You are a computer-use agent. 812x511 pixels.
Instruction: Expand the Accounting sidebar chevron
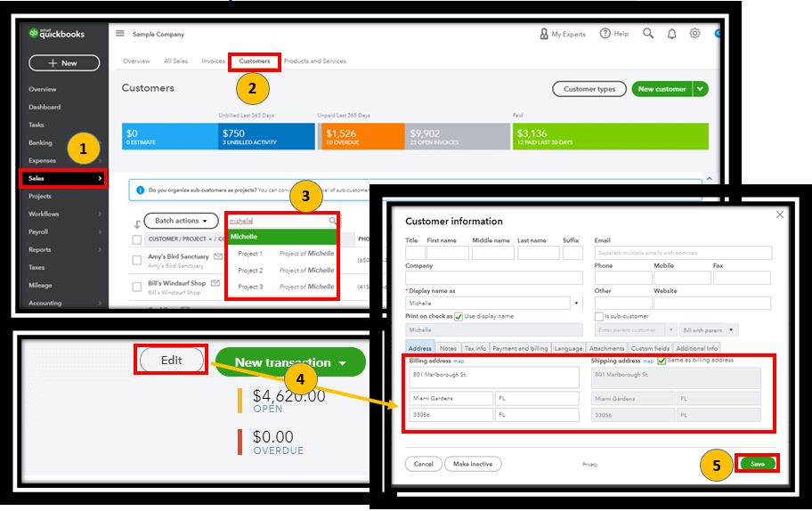[x=100, y=303]
